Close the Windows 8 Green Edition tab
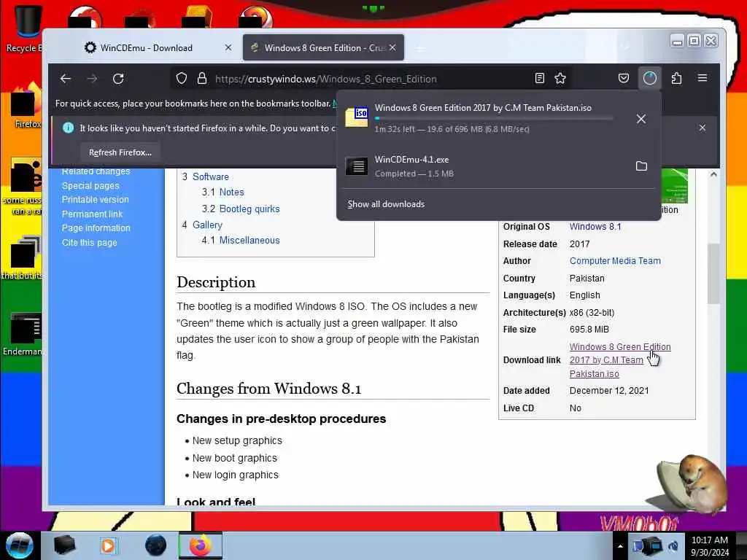 392,47
